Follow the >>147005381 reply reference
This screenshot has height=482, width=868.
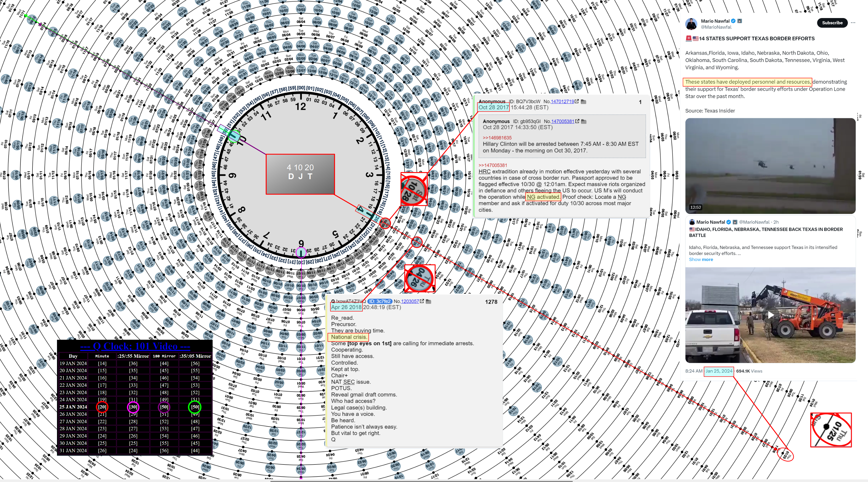coord(493,165)
